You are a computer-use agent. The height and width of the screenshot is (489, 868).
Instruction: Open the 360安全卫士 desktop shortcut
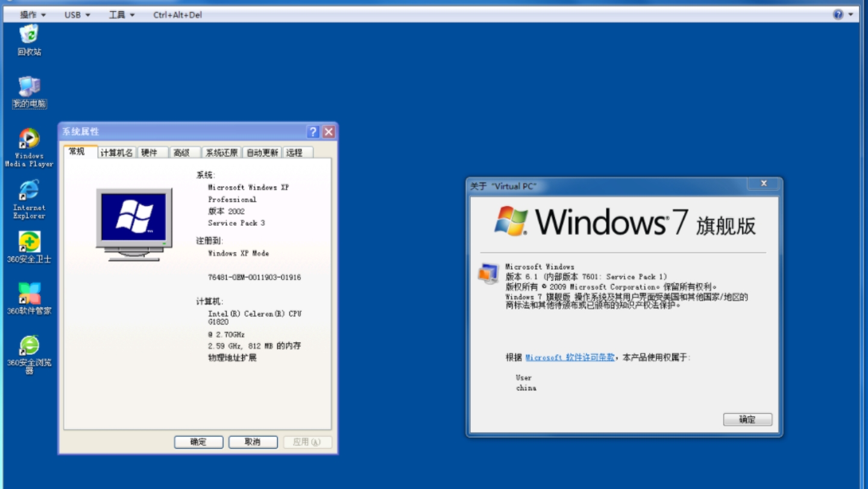coord(29,247)
